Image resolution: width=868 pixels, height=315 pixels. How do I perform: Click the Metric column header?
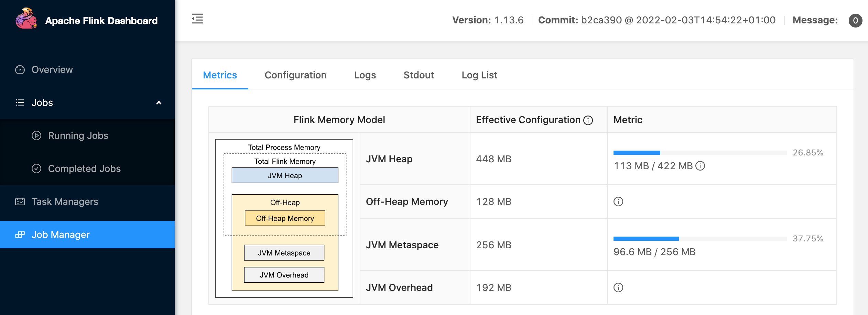pos(628,120)
